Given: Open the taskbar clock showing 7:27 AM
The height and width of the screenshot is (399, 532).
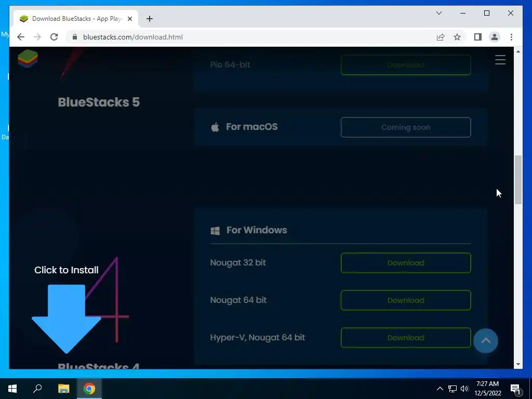Looking at the screenshot, I should point(487,389).
